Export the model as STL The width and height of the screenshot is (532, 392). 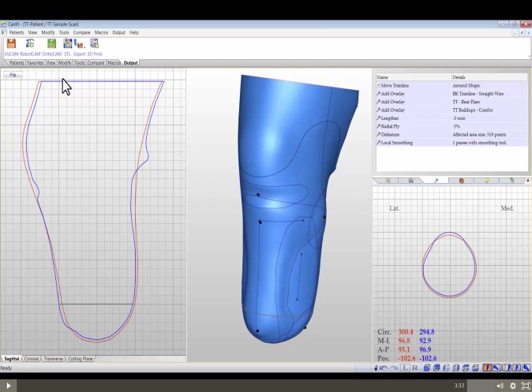tap(67, 45)
